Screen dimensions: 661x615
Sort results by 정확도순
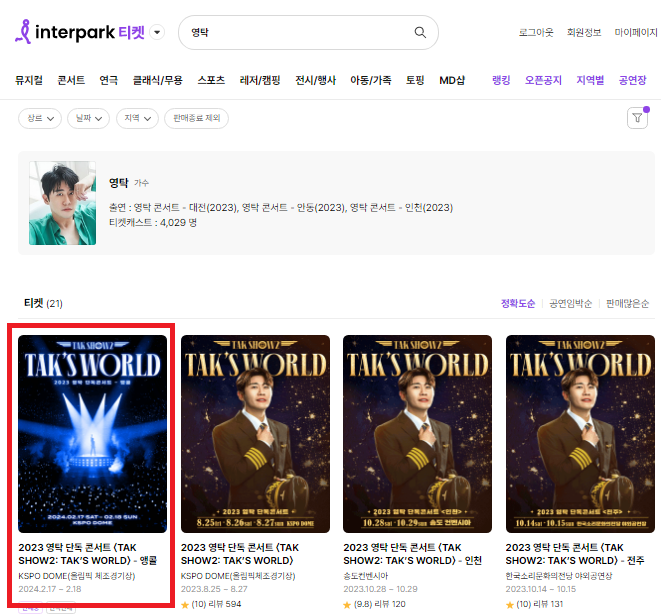coord(518,303)
